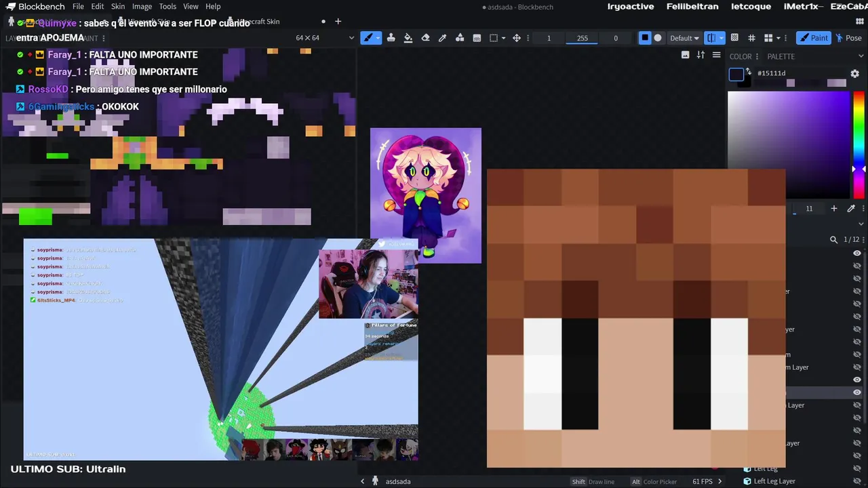Toggle the topmost eye icon in the outliner
This screenshot has width=868, height=488.
857,253
